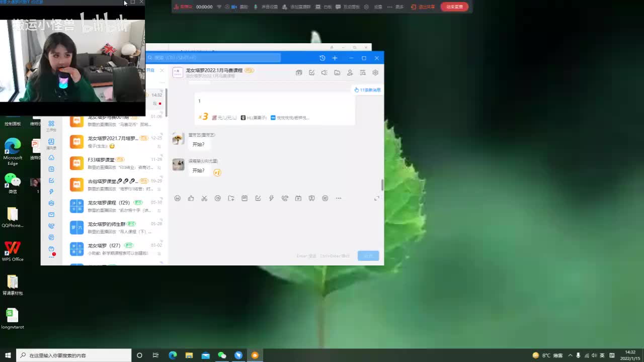
Task: Open the 龙女塔罗 (f27) conversation
Action: pyautogui.click(x=116, y=249)
